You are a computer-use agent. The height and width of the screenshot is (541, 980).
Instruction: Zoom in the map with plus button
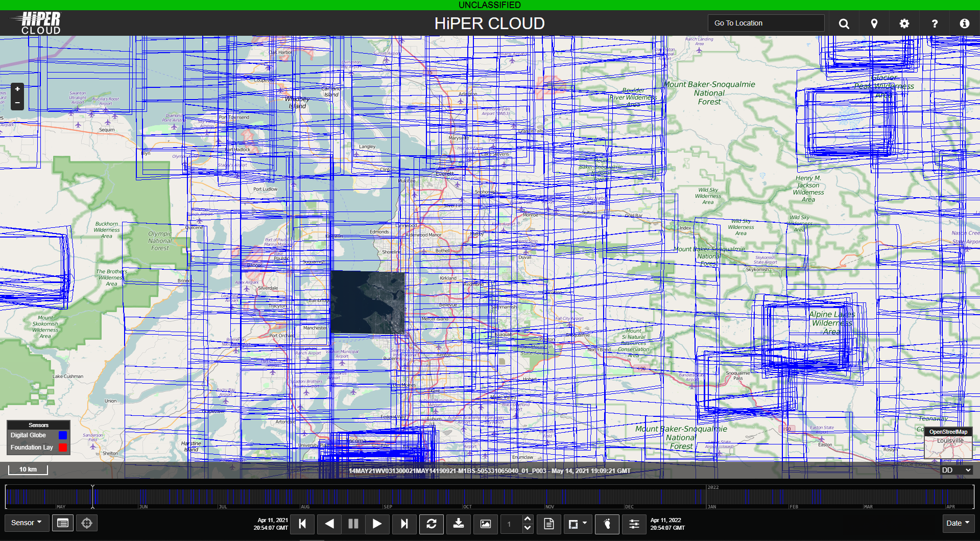click(17, 89)
